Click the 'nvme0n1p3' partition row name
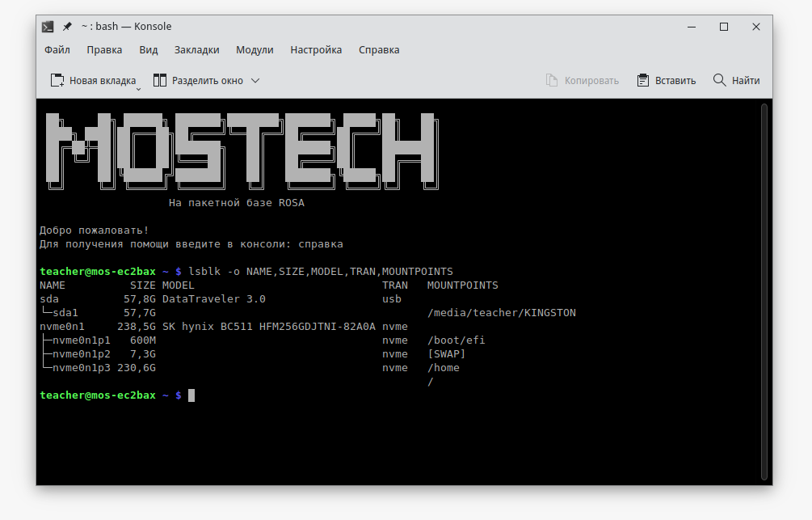Viewport: 812px width, 520px height. [82, 368]
